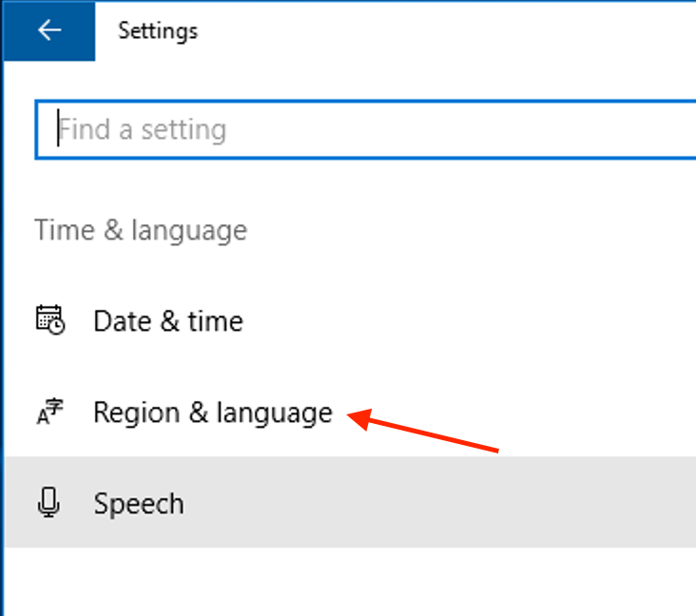Select the Speech text label
This screenshot has height=616, width=696.
coord(139,504)
